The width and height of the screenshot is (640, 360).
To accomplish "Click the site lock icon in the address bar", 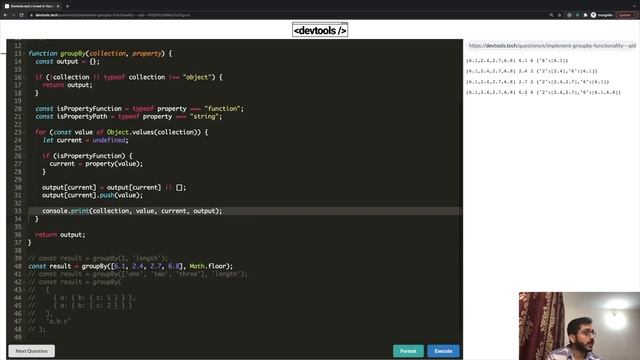I will tap(31, 15).
